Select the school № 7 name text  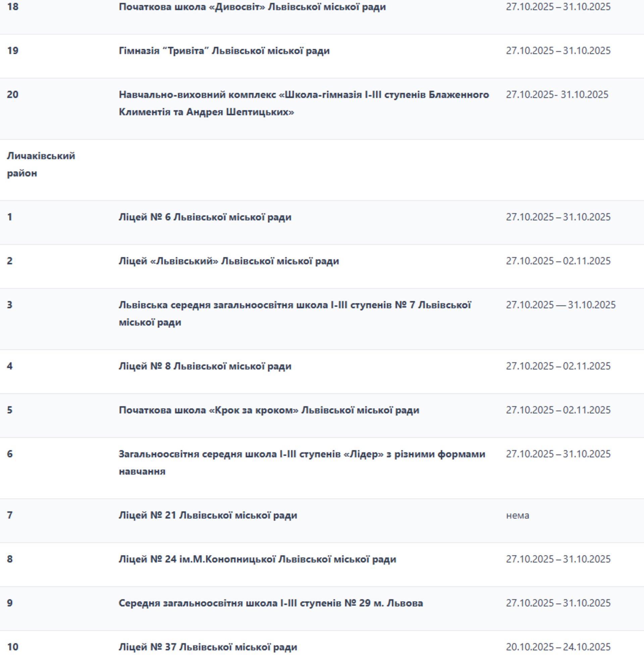[x=294, y=314]
